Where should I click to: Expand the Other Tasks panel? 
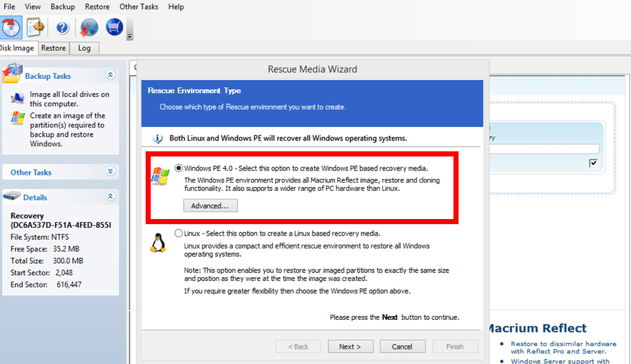pyautogui.click(x=110, y=172)
